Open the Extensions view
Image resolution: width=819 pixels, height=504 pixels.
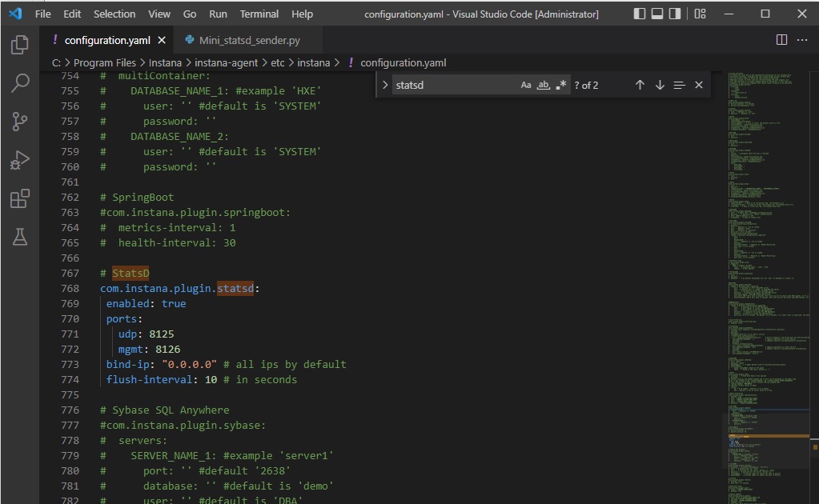coord(20,198)
